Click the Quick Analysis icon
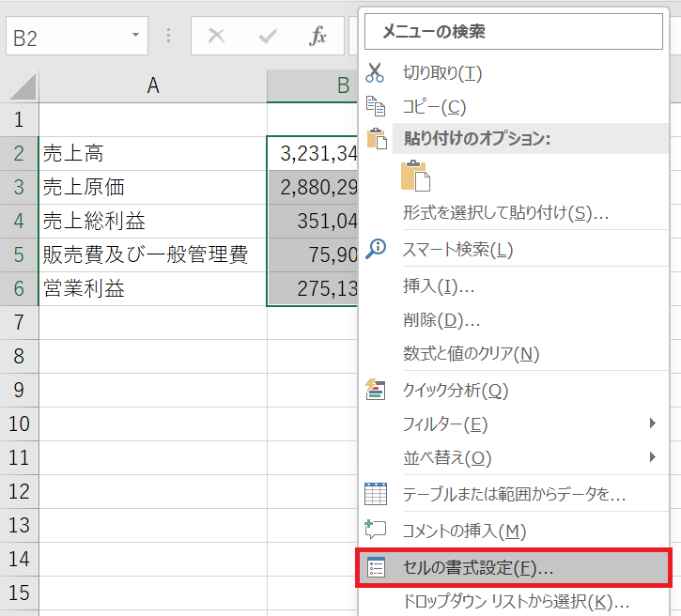 tap(376, 390)
